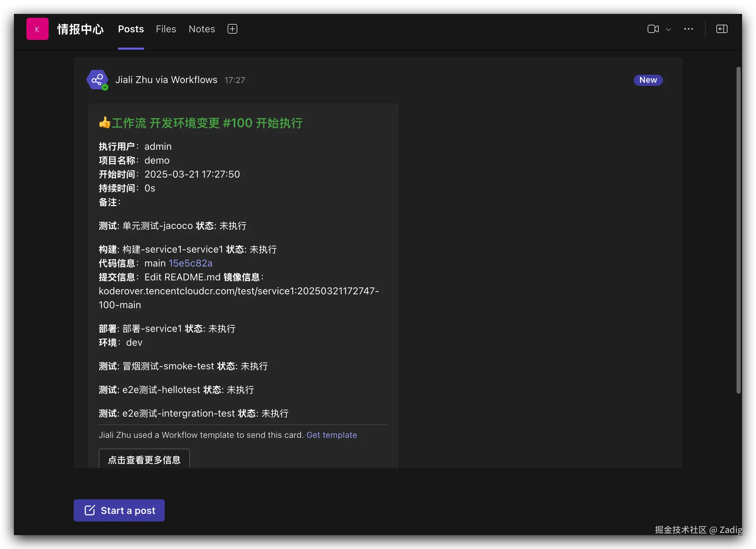Screen dimensions: 756x549
Task: Start a video meeting with camera icon
Action: point(653,29)
